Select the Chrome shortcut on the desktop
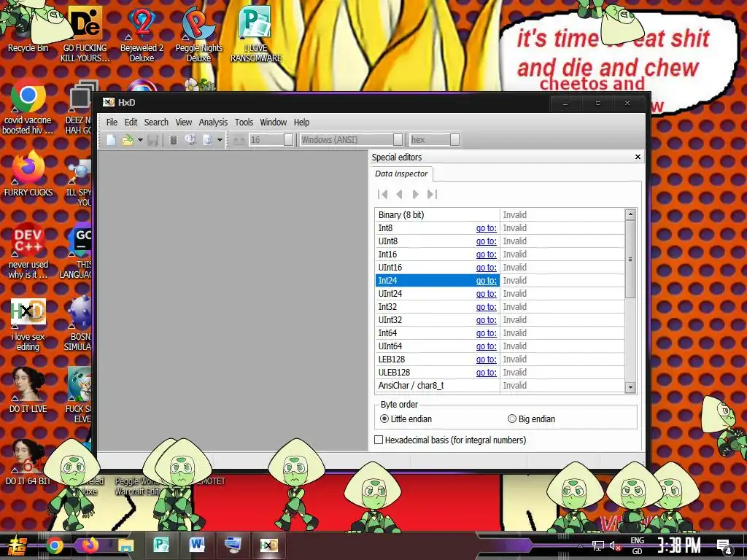The image size is (747, 560). pyautogui.click(x=28, y=107)
